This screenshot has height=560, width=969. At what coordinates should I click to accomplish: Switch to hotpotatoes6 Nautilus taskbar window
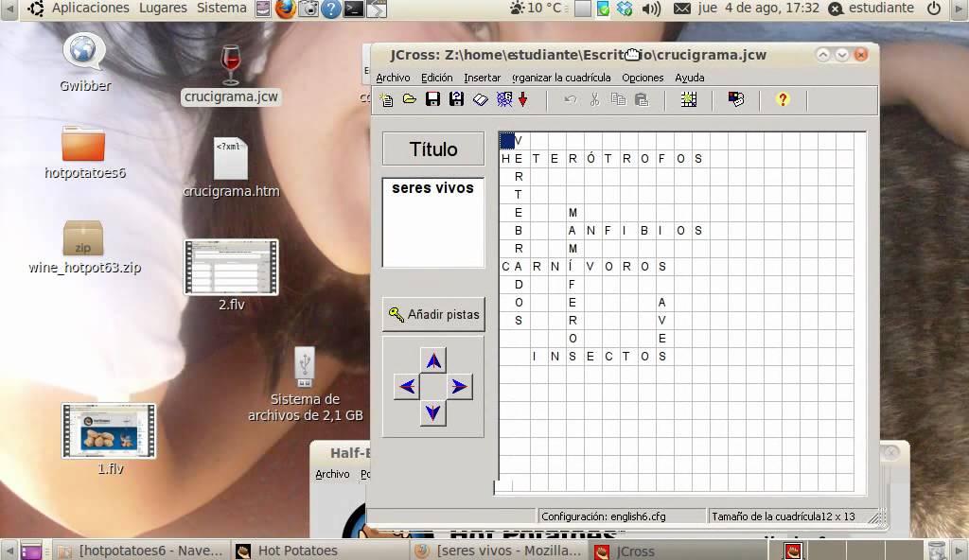coord(141,551)
